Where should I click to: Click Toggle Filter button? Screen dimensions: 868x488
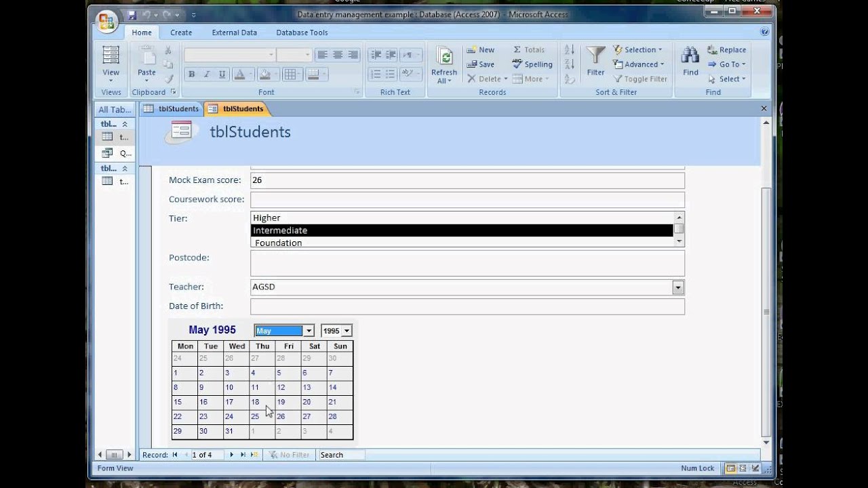(x=640, y=79)
